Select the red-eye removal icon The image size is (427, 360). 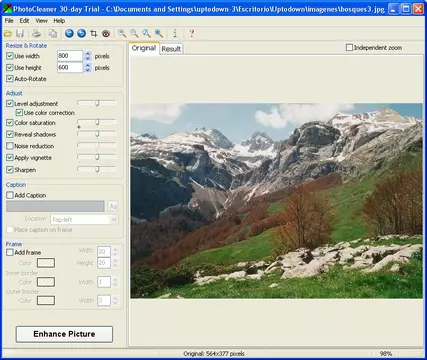[106, 33]
